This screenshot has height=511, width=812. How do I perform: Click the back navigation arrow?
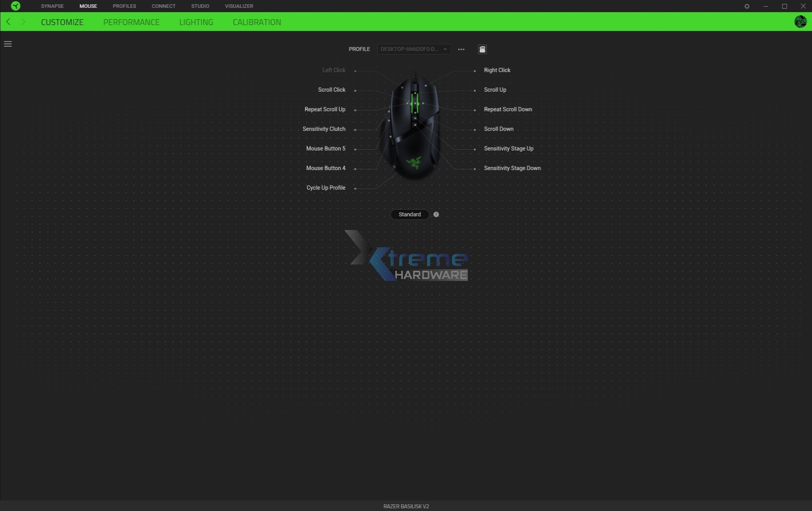(8, 22)
